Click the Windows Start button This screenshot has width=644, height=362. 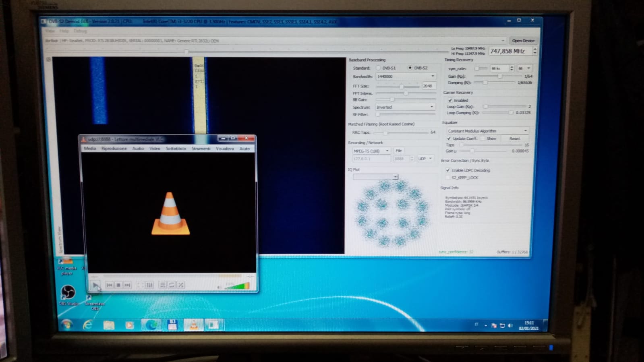coord(67,325)
